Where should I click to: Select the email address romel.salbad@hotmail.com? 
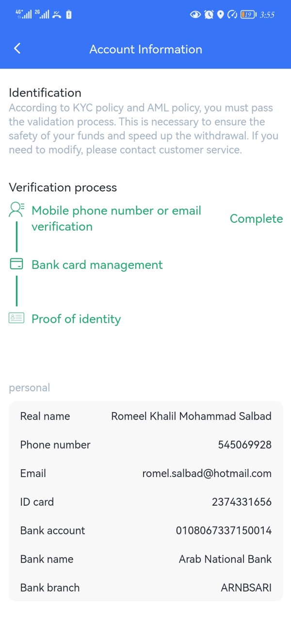pos(207,473)
